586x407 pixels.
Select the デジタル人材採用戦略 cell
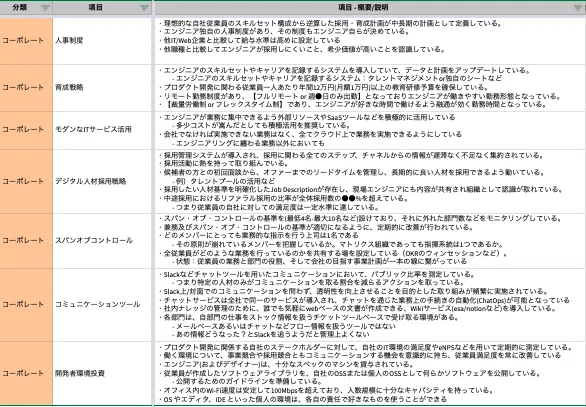click(102, 181)
